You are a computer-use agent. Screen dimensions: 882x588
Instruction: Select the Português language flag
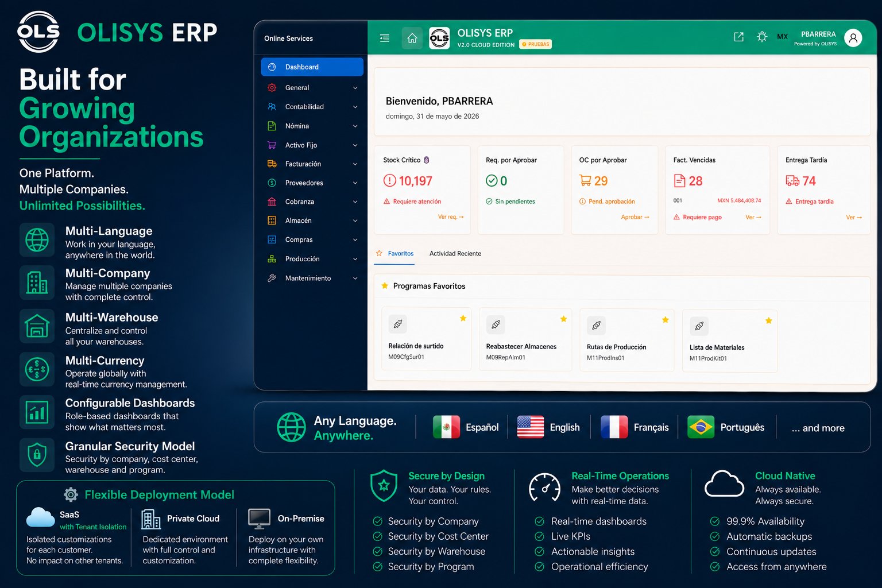pyautogui.click(x=701, y=427)
